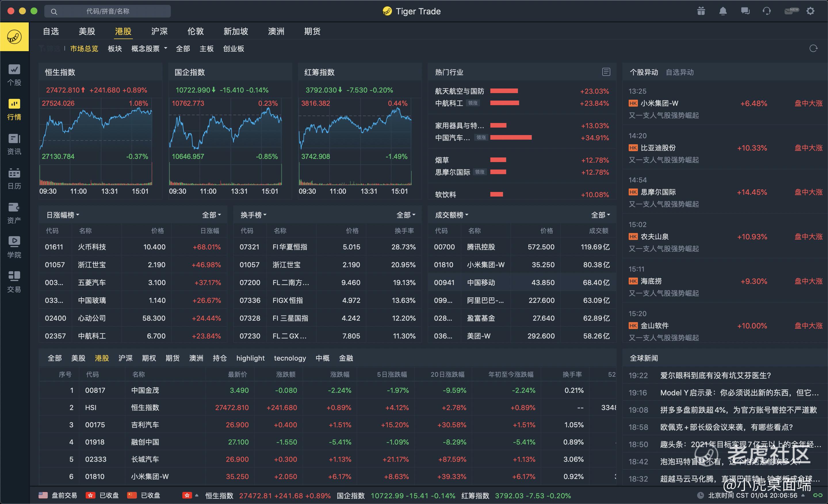Expand the 概念股票 dropdown
Image resolution: width=828 pixels, height=504 pixels.
tap(149, 49)
